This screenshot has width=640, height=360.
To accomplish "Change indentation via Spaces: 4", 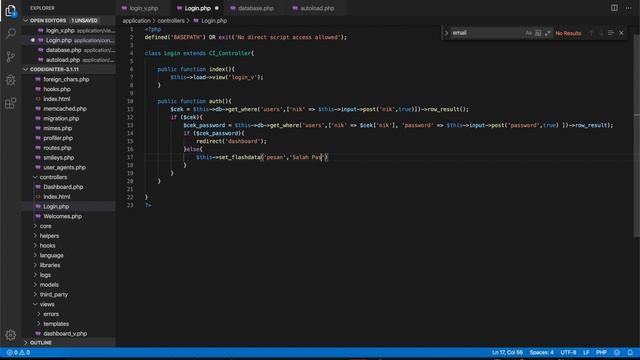I will tap(541, 352).
